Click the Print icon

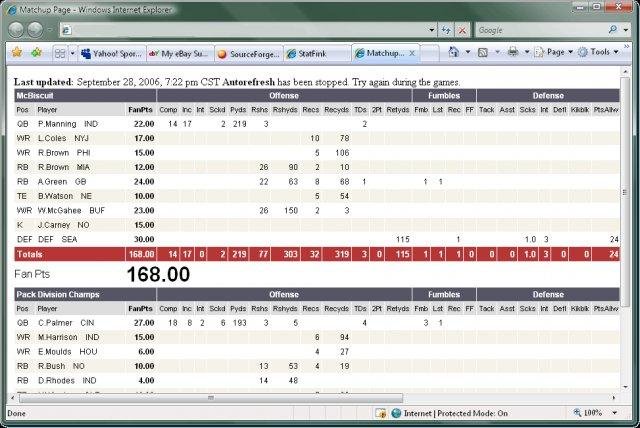[x=513, y=52]
